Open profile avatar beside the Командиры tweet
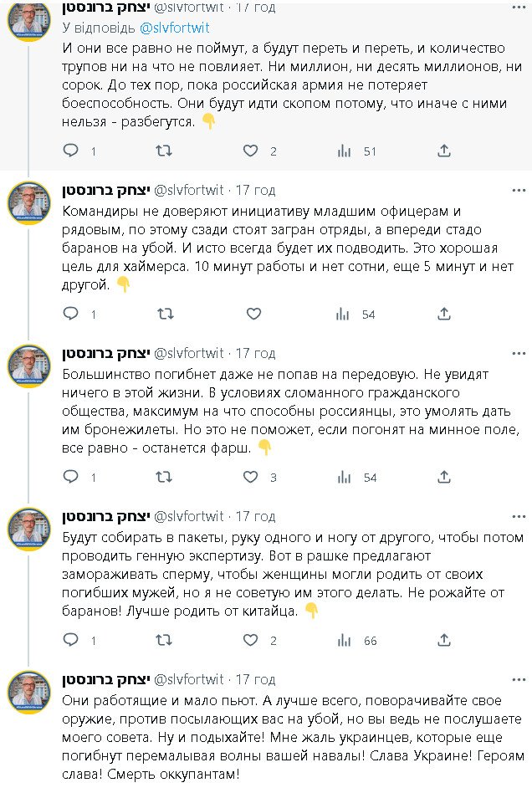The height and width of the screenshot is (793, 532). [x=29, y=203]
